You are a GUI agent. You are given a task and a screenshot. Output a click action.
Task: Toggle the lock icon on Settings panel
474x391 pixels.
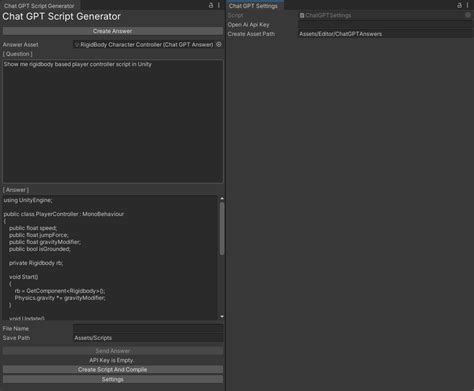pyautogui.click(x=459, y=5)
